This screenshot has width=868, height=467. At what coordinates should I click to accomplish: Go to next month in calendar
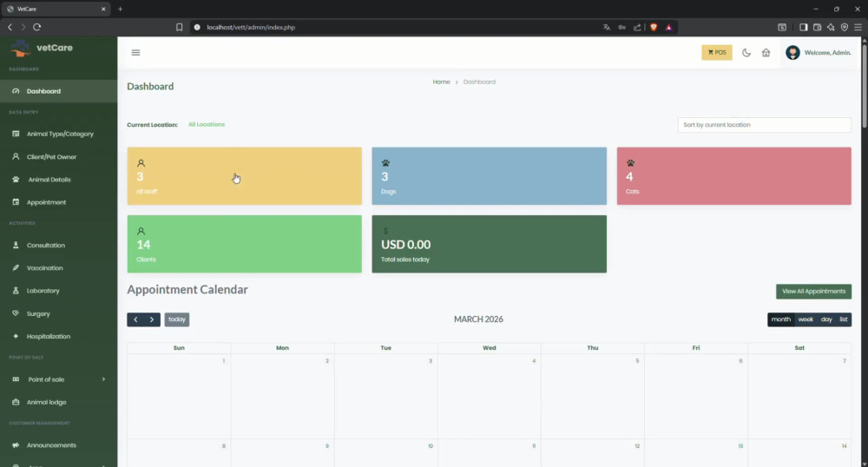[152, 319]
